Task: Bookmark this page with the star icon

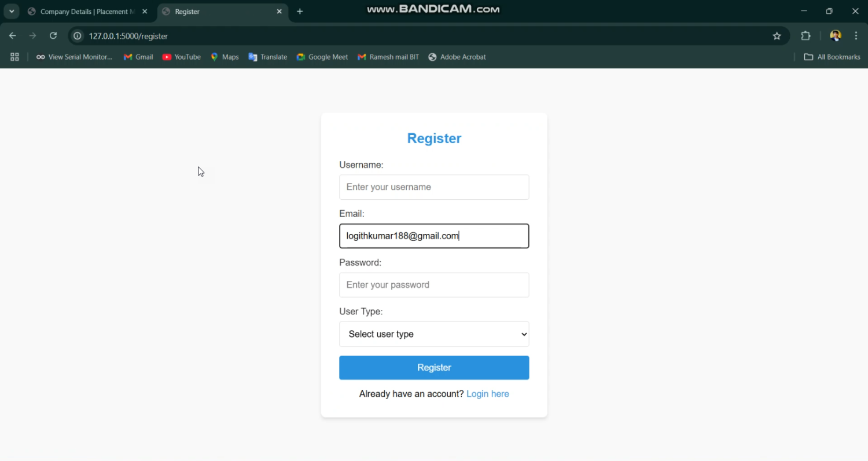Action: (x=777, y=36)
